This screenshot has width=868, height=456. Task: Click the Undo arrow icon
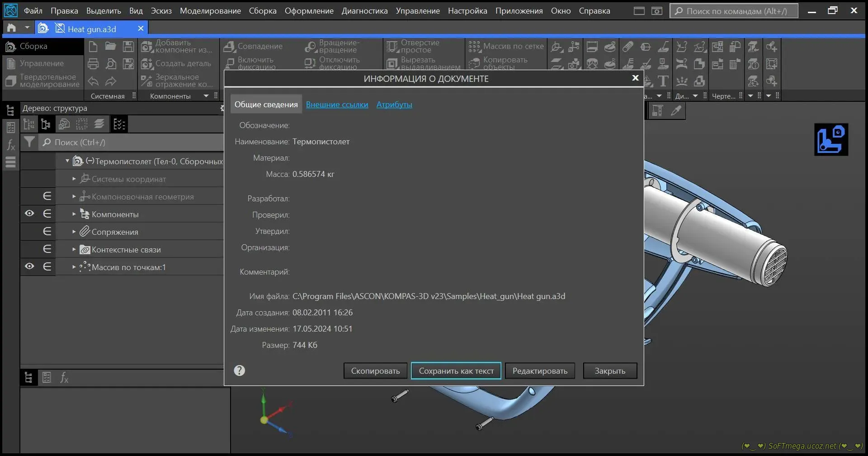coord(93,81)
